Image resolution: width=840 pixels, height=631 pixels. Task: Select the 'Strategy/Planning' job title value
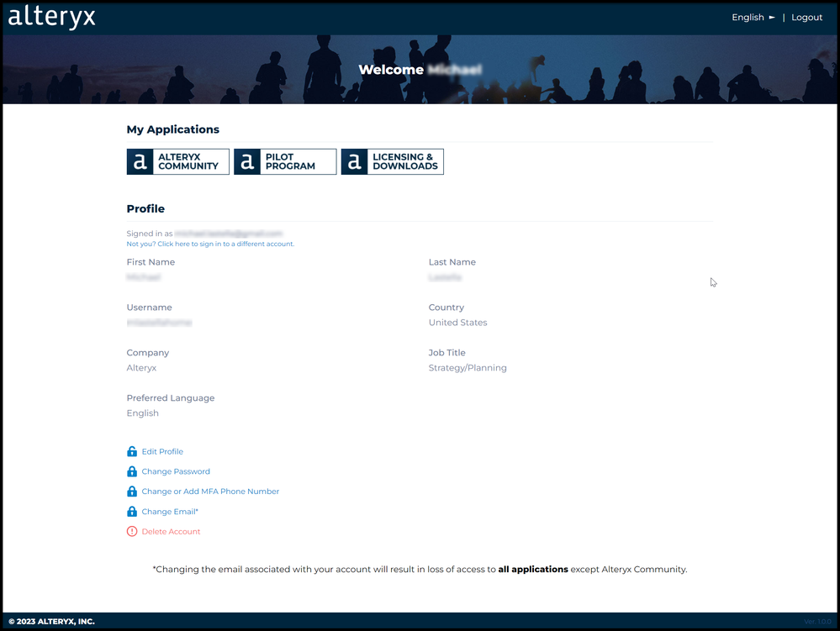coord(468,368)
